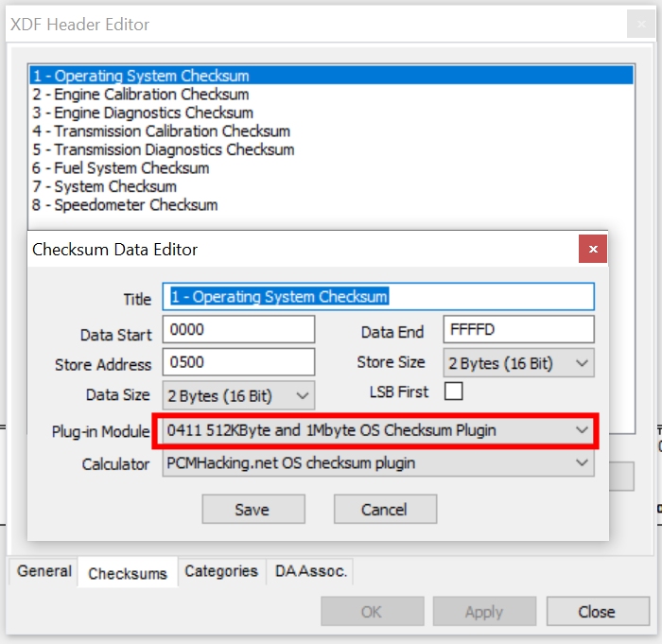Viewport: 662px width, 644px height.
Task: Select '1 - Operating System Checksum' list row
Action: 331,76
